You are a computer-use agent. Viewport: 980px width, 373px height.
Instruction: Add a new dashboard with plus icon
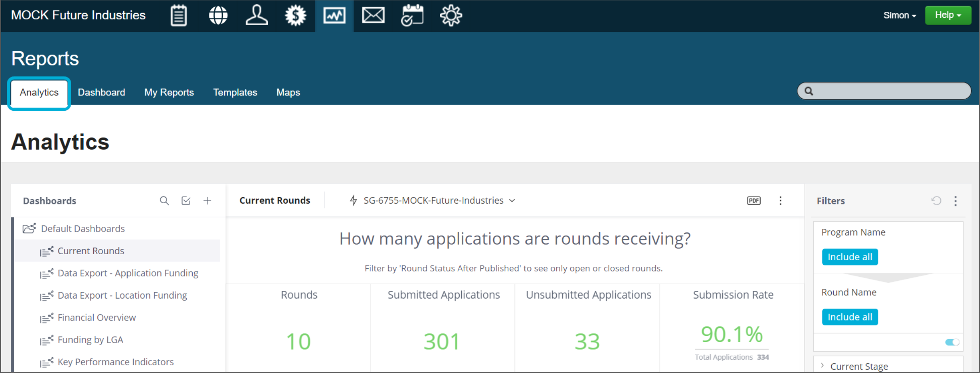[207, 201]
